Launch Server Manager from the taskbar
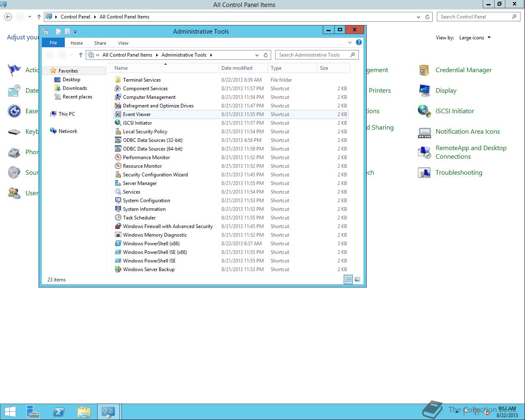Viewport: 525px width, 420px height. click(33, 412)
